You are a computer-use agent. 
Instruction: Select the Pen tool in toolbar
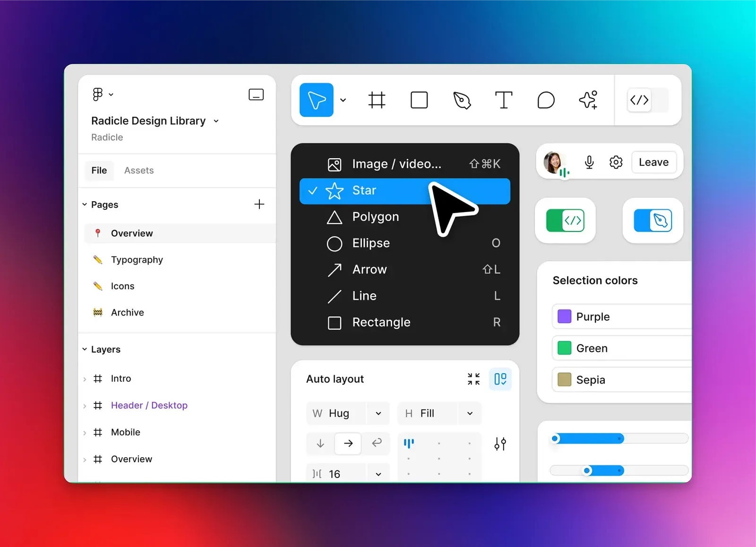tap(462, 100)
